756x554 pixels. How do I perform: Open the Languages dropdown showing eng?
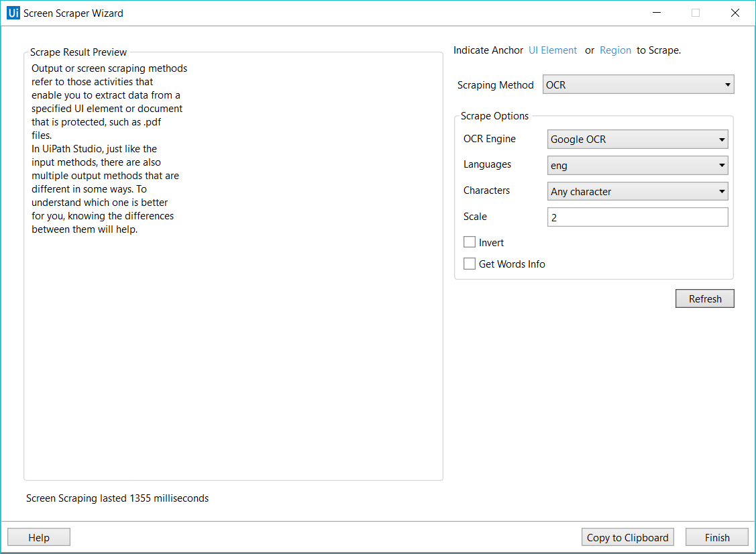point(637,166)
